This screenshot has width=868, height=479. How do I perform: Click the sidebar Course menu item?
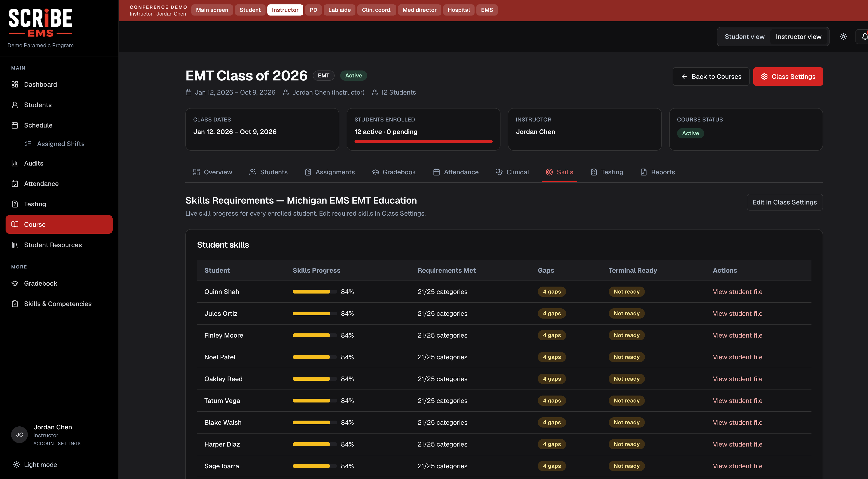tap(59, 224)
